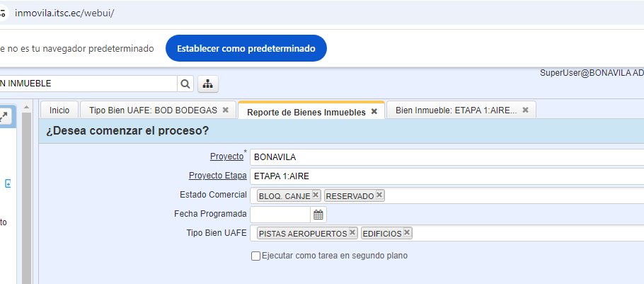The width and height of the screenshot is (644, 284).
Task: Remove the RESERVADO tag
Action: 379,195
